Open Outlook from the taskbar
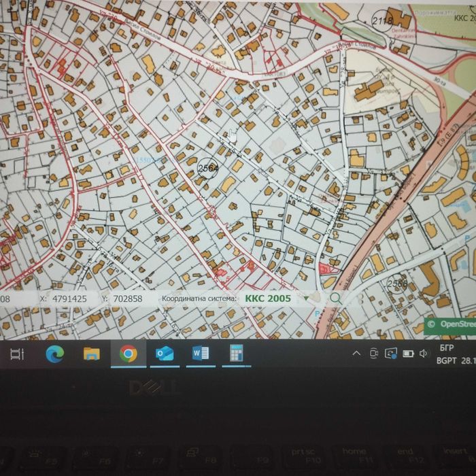The width and height of the screenshot is (476, 476). (x=165, y=354)
